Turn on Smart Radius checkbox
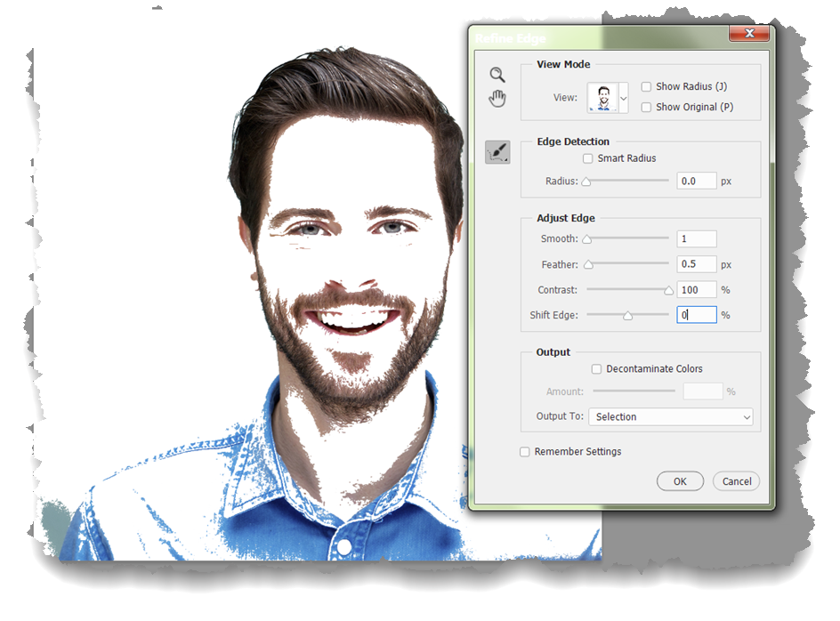This screenshot has width=840, height=621. coord(587,158)
